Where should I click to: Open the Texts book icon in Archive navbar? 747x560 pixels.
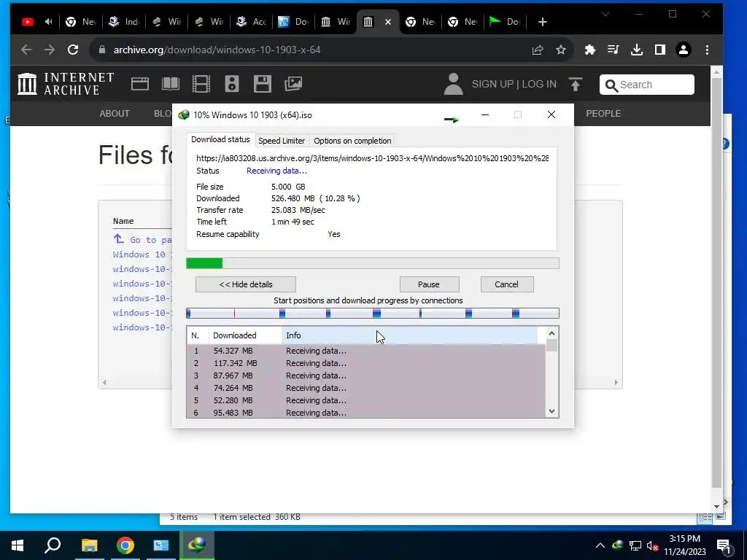click(170, 85)
